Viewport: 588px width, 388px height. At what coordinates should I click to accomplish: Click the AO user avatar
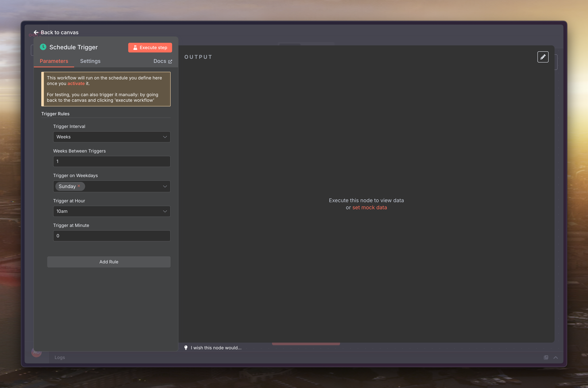pos(36,352)
